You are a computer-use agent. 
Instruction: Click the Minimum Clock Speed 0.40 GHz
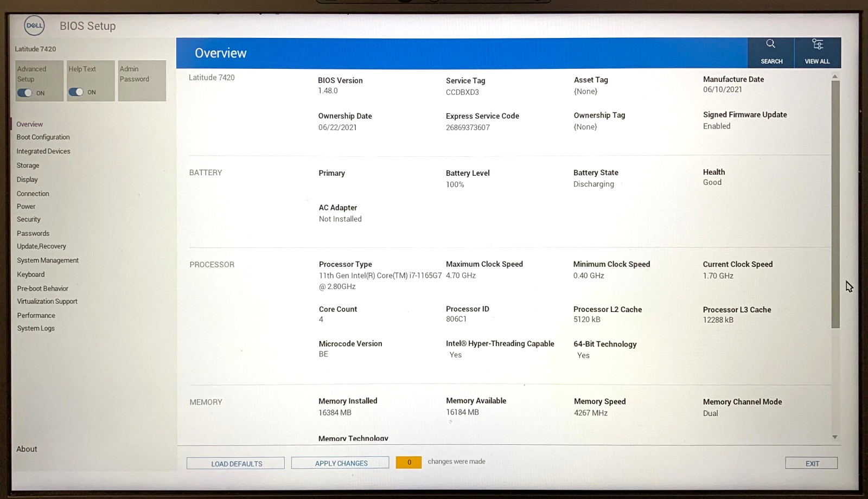(589, 276)
